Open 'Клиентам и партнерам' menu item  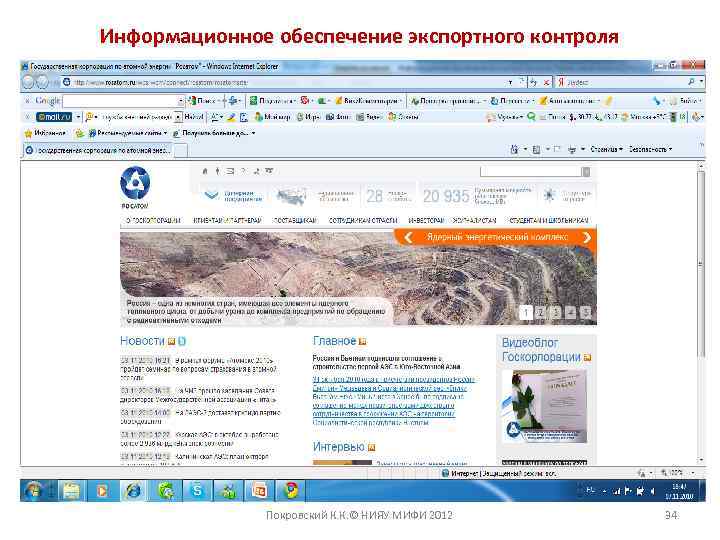click(227, 220)
